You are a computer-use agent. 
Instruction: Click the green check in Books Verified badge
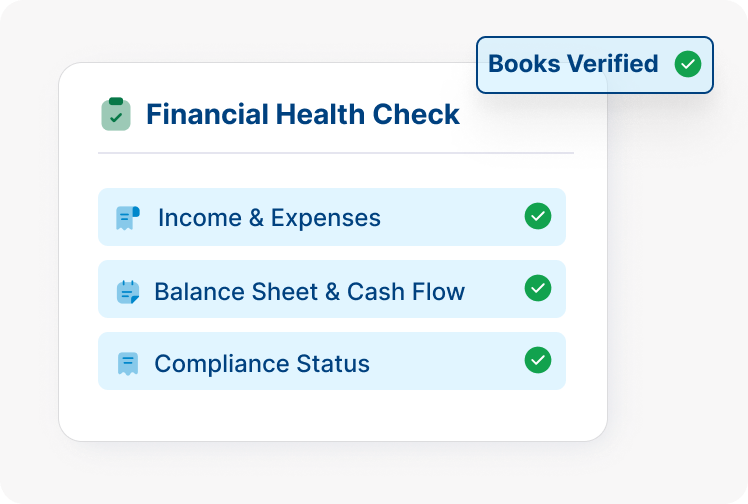687,64
